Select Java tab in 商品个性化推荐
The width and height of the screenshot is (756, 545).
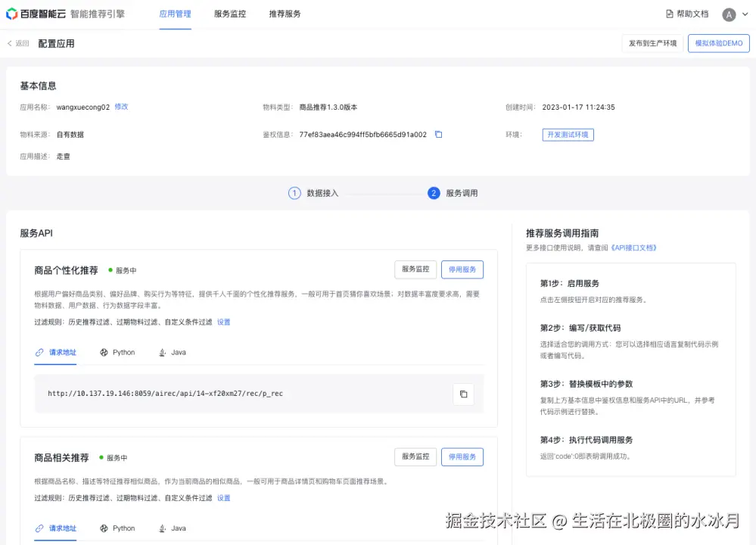click(172, 353)
